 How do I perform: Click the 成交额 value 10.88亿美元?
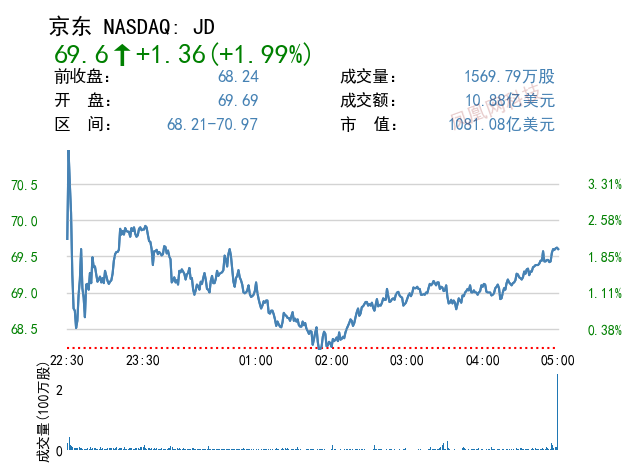pyautogui.click(x=509, y=101)
